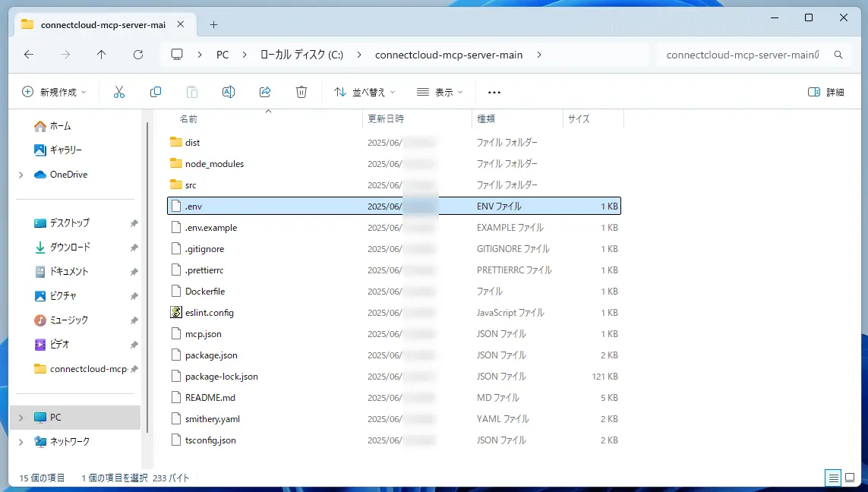Click the Delete trash icon
Image resolution: width=868 pixels, height=492 pixels.
coord(301,92)
